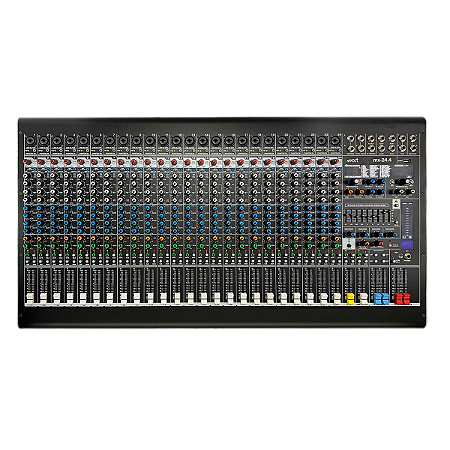Click top-left jack in output jack panel

pos(350,138)
